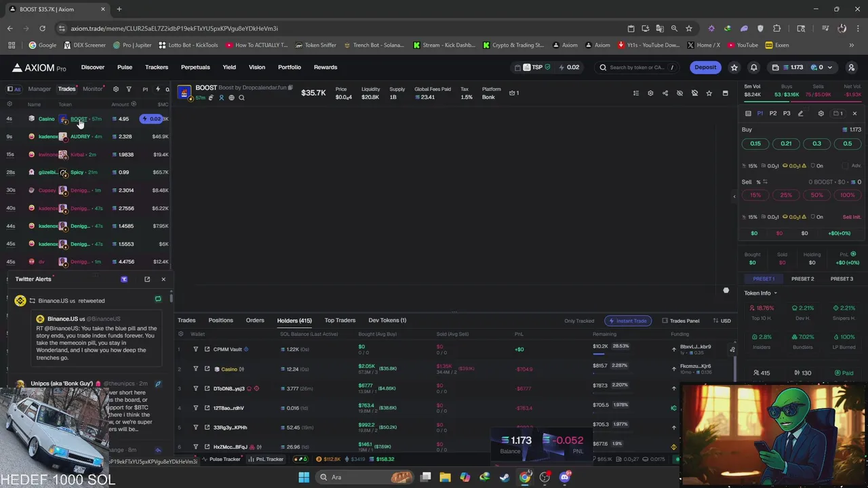
Task: Switch currency USD toggle
Action: click(x=722, y=321)
